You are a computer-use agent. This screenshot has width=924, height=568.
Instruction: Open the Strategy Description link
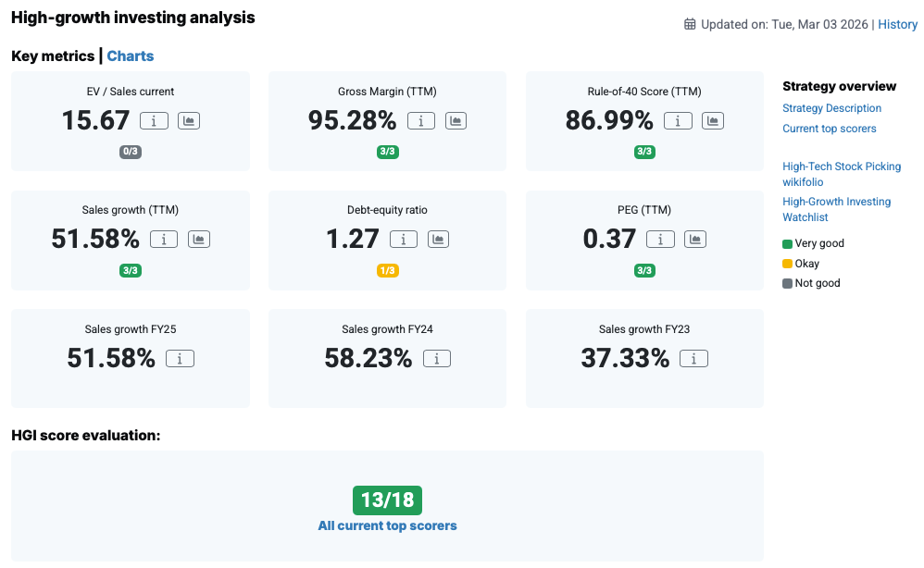click(x=831, y=108)
